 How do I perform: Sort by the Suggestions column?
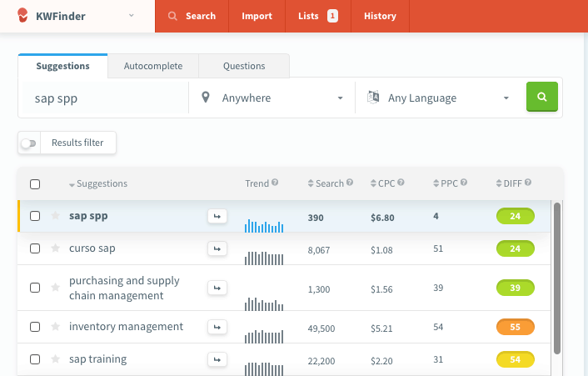click(x=98, y=183)
